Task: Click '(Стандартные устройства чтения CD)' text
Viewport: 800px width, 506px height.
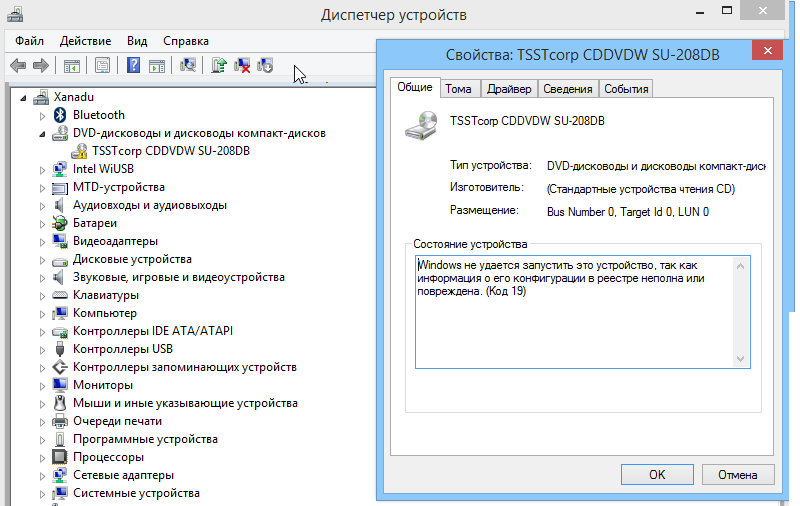Action: click(641, 189)
